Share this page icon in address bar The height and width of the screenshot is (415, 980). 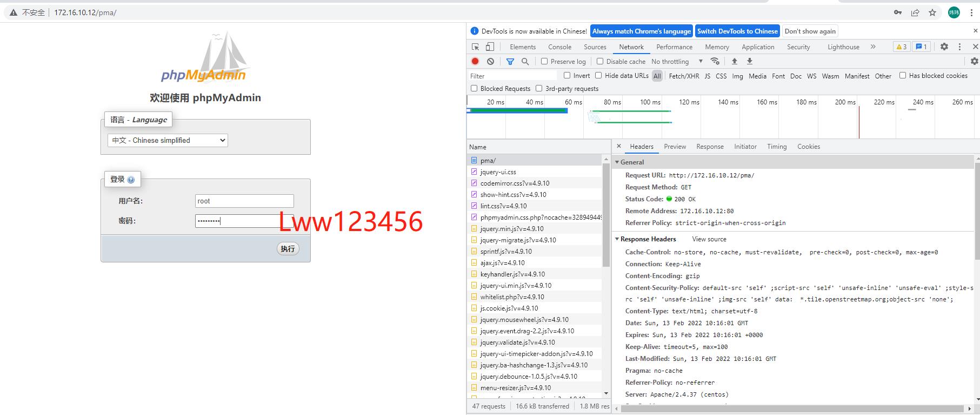[x=915, y=12]
